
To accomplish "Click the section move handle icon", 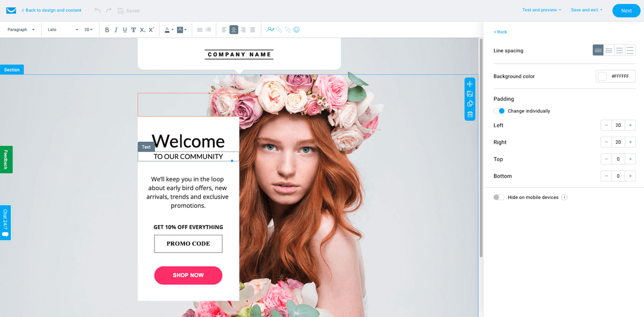I will coord(470,84).
